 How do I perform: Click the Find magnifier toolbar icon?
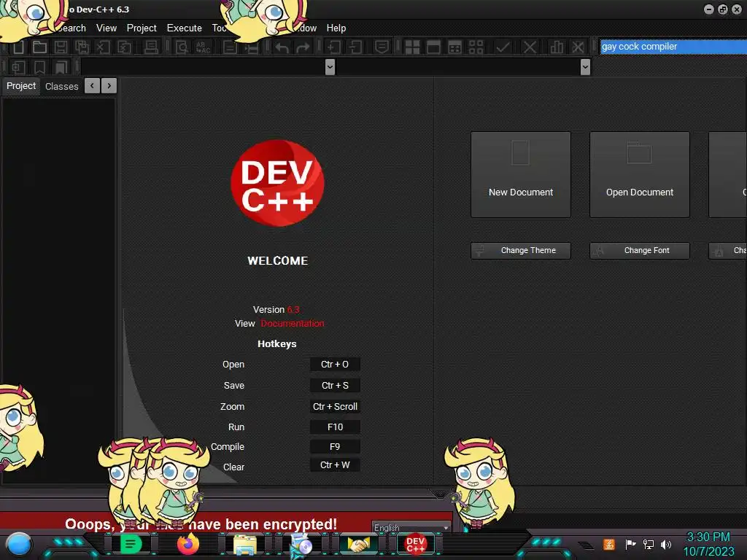(182, 47)
